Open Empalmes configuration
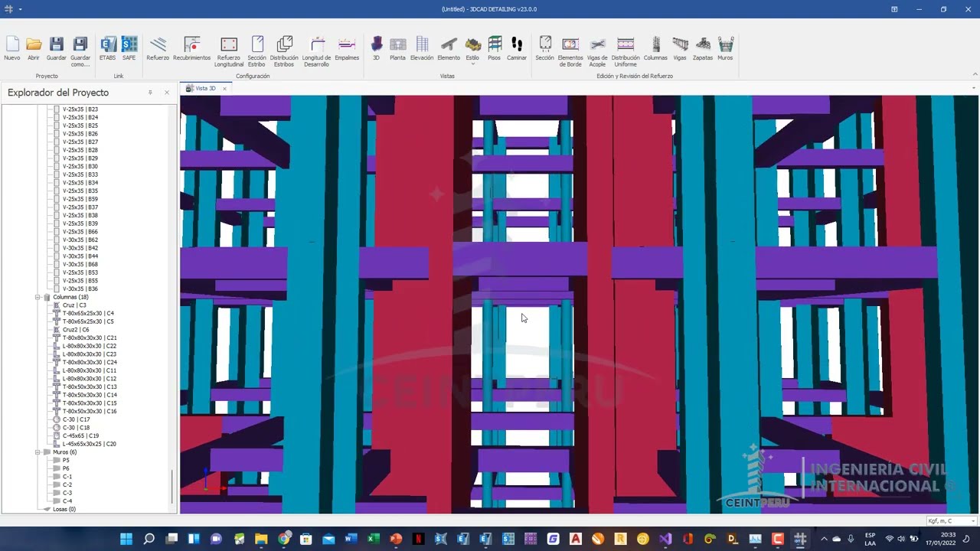 347,49
